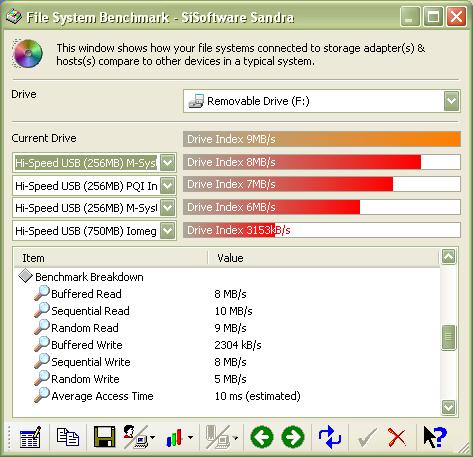Image resolution: width=473 pixels, height=457 pixels.
Task: Open the computer tower icon's dropdown arrow
Action: [x=235, y=437]
